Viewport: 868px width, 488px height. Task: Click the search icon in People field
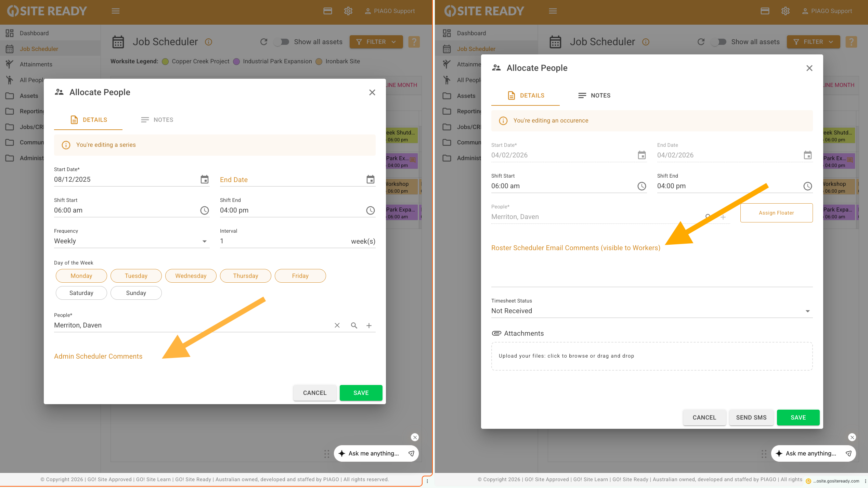pos(354,325)
